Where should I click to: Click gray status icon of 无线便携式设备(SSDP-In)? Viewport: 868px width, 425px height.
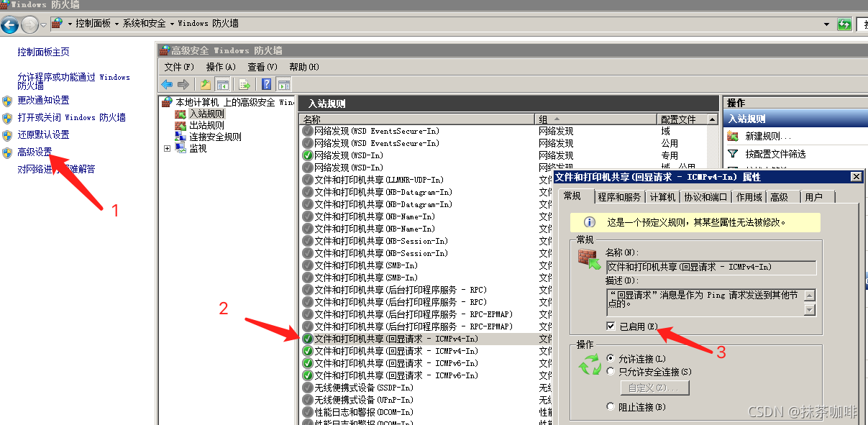[308, 388]
